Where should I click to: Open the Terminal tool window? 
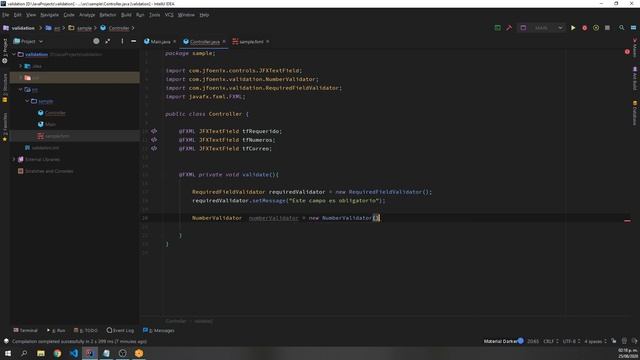pyautogui.click(x=25, y=330)
